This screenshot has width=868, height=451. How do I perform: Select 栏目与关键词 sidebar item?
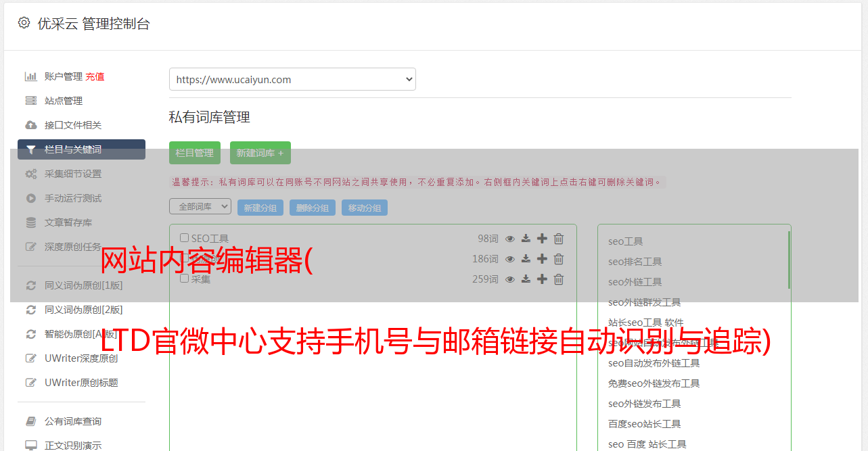tap(81, 149)
